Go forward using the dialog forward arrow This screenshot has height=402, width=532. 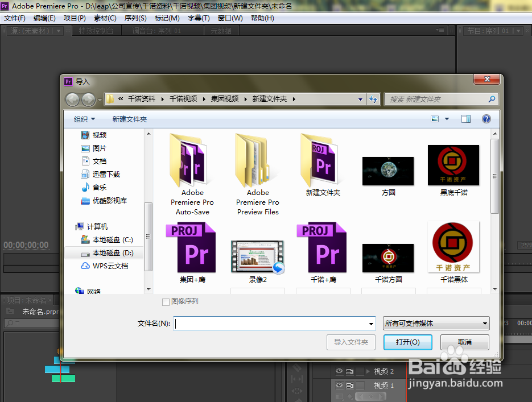pos(89,100)
